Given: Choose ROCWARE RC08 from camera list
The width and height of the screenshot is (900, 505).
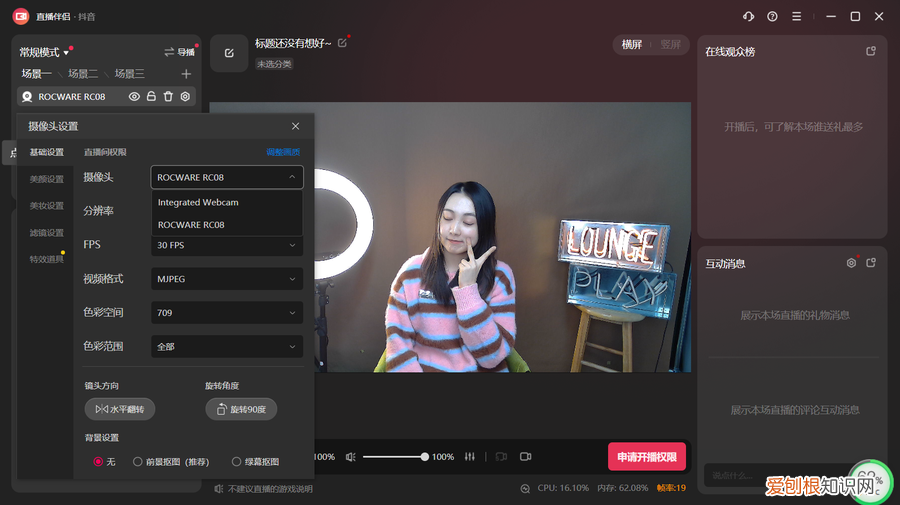Looking at the screenshot, I should click(227, 225).
